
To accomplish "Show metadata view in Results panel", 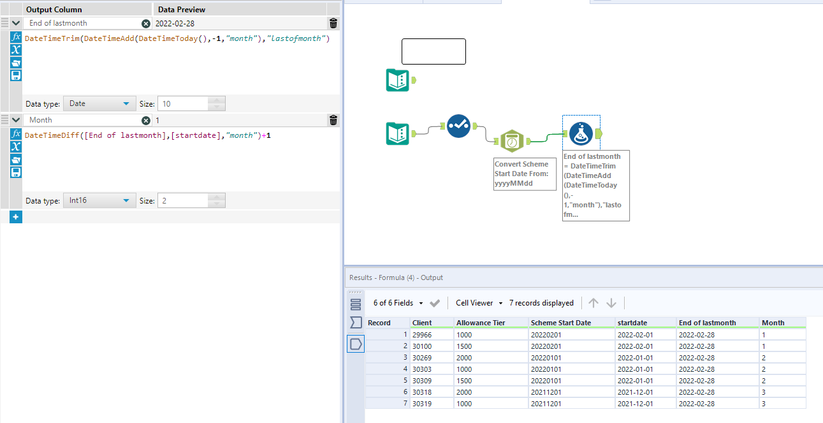I will 356,323.
